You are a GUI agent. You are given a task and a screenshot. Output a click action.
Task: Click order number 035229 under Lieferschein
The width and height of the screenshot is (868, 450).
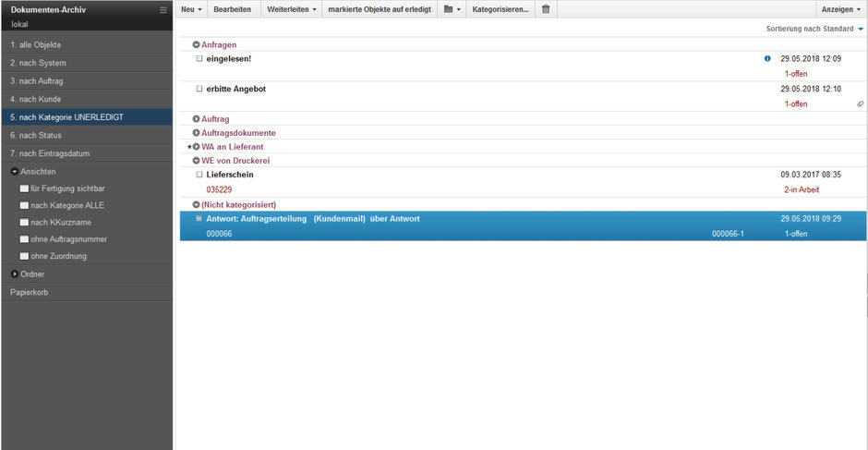pyautogui.click(x=219, y=190)
